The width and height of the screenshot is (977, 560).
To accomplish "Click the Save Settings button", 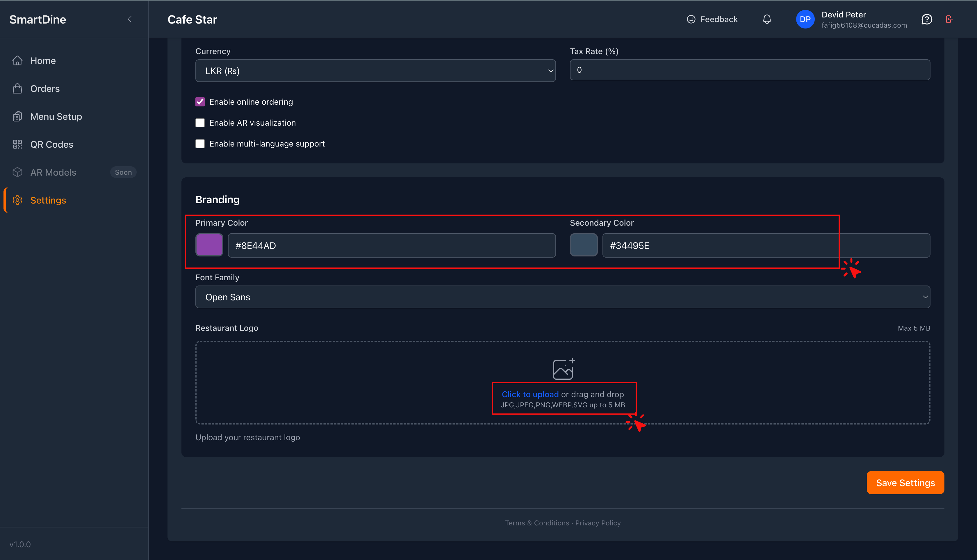I will 905,483.
